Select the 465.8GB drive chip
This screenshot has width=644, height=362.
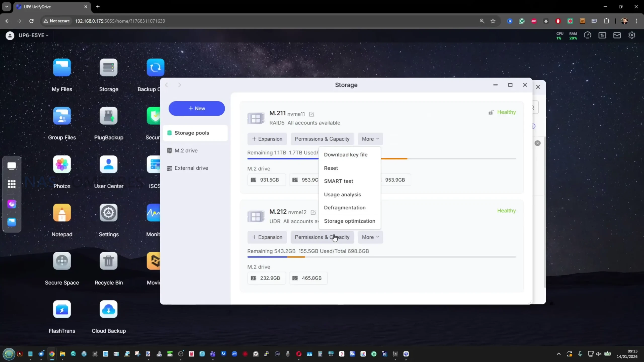308,278
